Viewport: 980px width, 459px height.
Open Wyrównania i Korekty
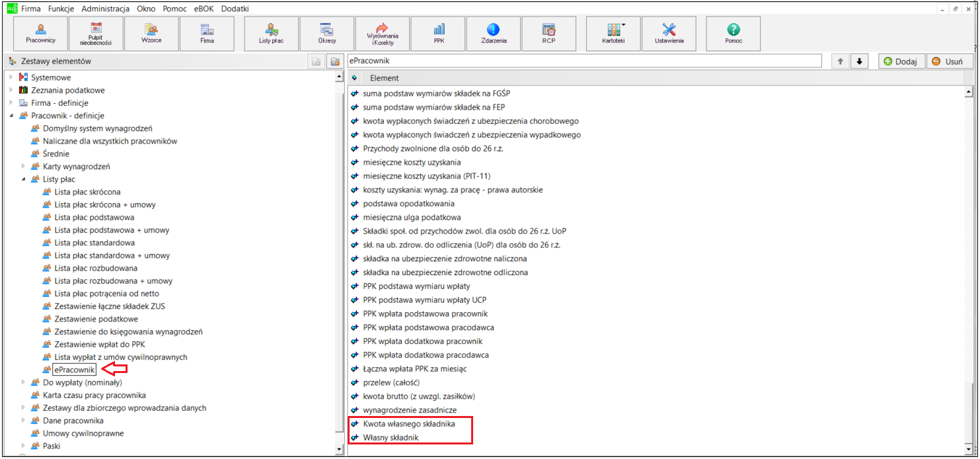[382, 33]
